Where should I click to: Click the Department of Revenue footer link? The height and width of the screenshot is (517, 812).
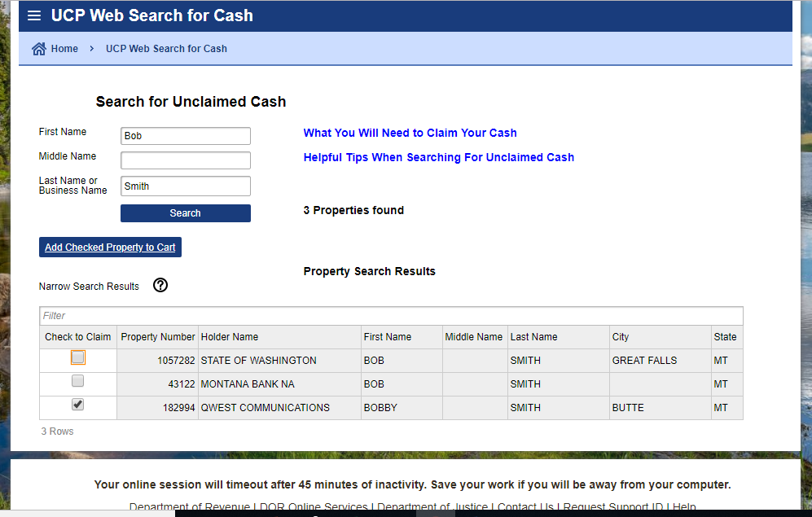pyautogui.click(x=191, y=506)
